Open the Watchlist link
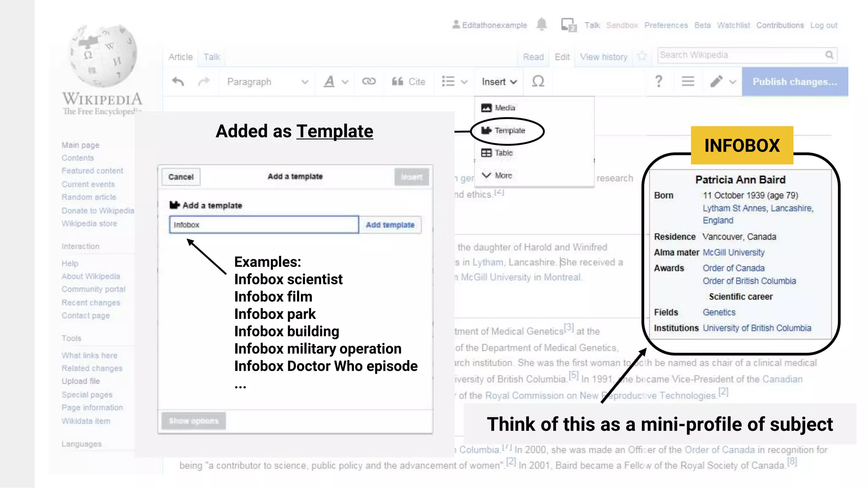 tap(733, 25)
